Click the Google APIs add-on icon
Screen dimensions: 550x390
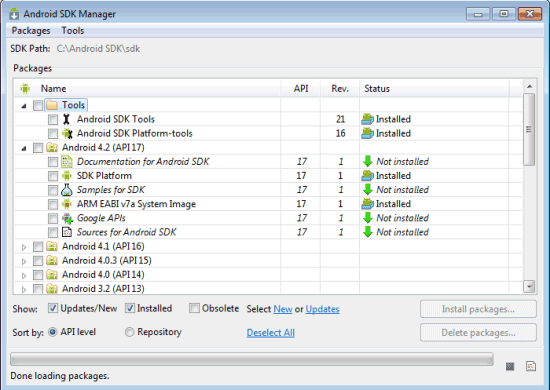click(x=67, y=218)
